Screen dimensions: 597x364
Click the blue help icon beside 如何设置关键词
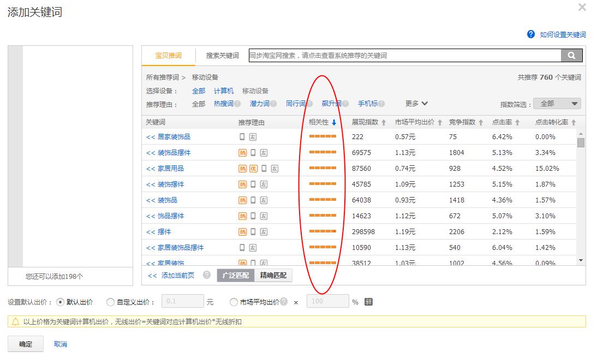[x=531, y=34]
